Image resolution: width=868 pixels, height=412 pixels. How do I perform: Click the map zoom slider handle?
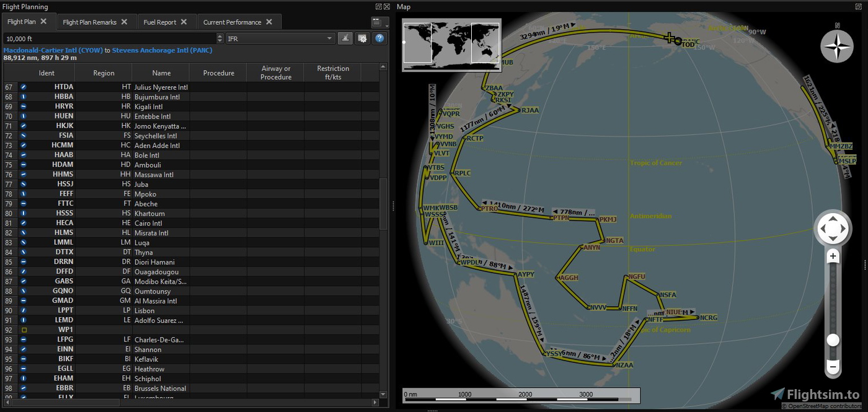833,340
